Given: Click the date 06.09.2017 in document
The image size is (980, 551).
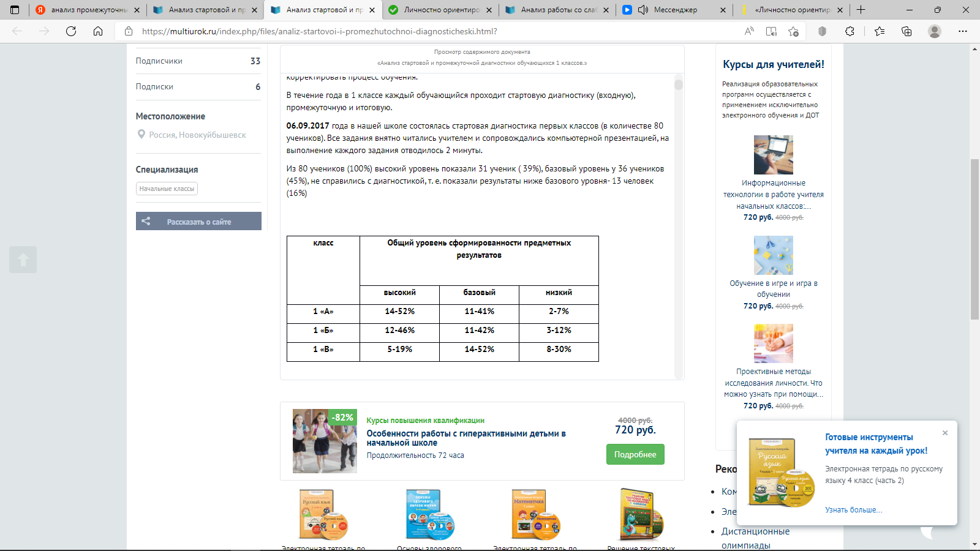Looking at the screenshot, I should pyautogui.click(x=307, y=126).
